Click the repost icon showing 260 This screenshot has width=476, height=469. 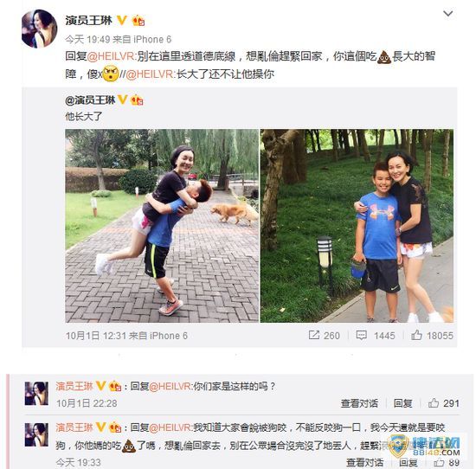click(x=313, y=335)
